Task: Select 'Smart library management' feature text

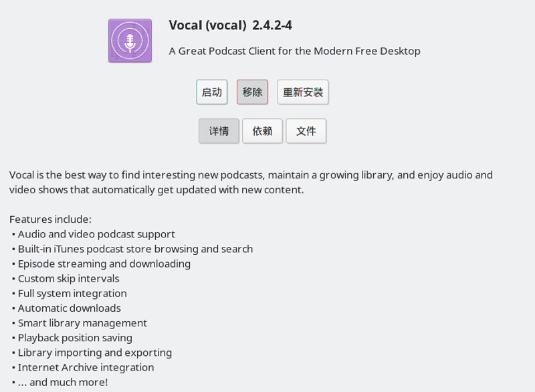Action: pyautogui.click(x=82, y=322)
